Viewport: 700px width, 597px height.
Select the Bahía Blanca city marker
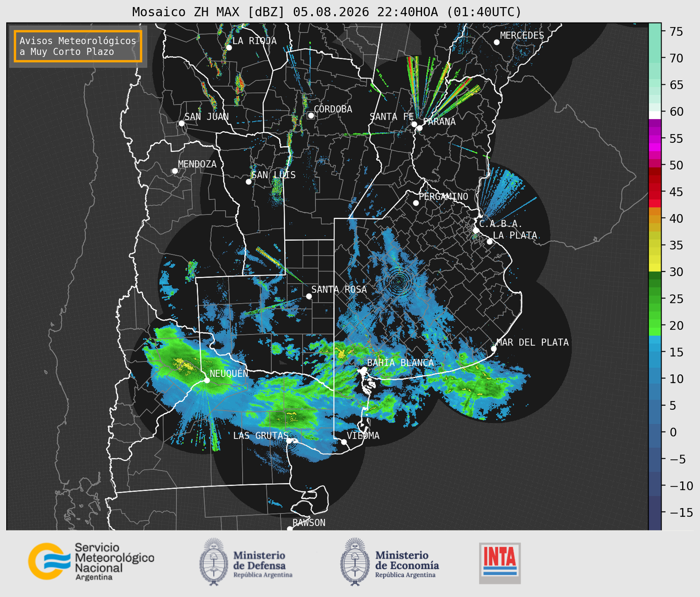(364, 369)
